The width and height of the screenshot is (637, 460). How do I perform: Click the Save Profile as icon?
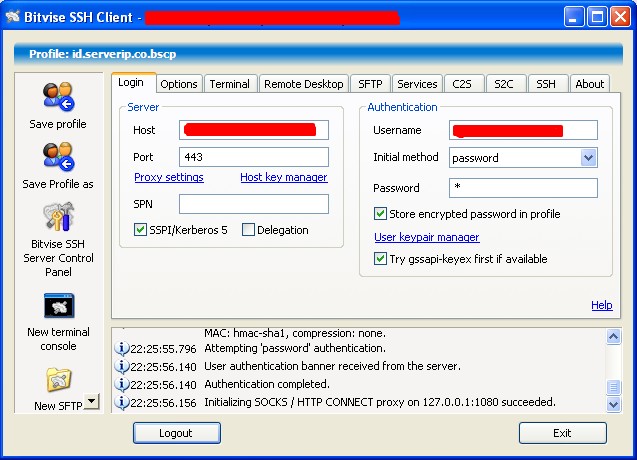pyautogui.click(x=58, y=157)
